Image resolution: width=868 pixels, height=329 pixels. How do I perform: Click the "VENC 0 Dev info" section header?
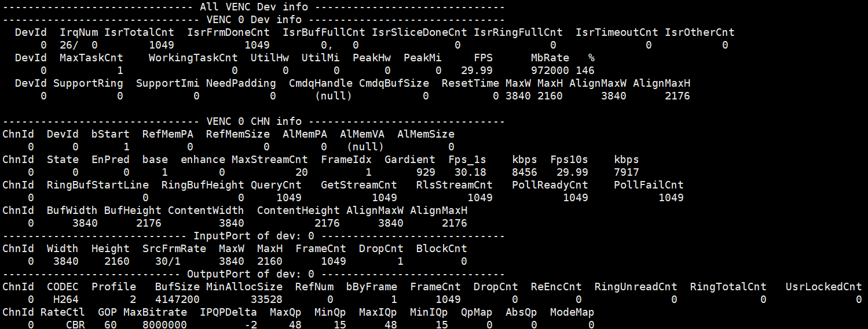tap(254, 20)
